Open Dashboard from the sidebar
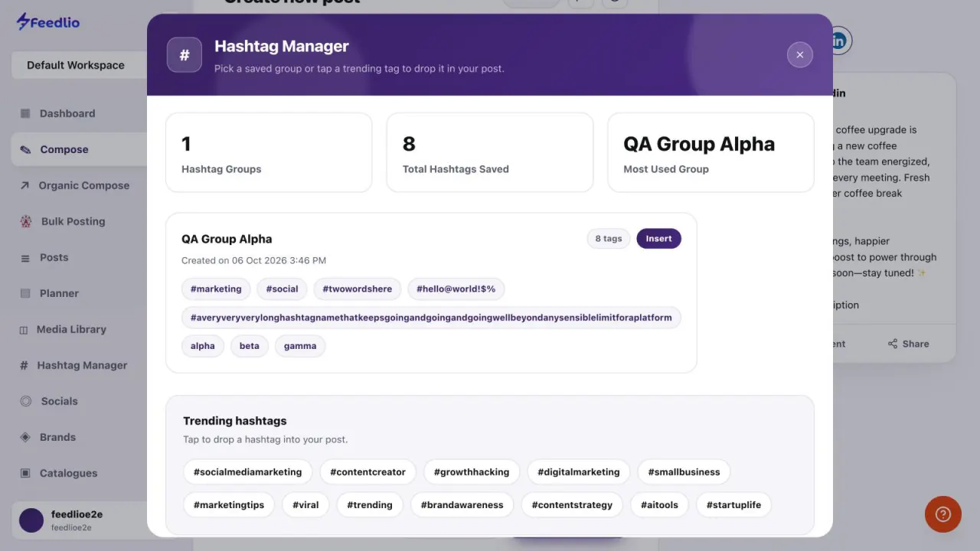Viewport: 980px width, 551px height. (x=67, y=113)
